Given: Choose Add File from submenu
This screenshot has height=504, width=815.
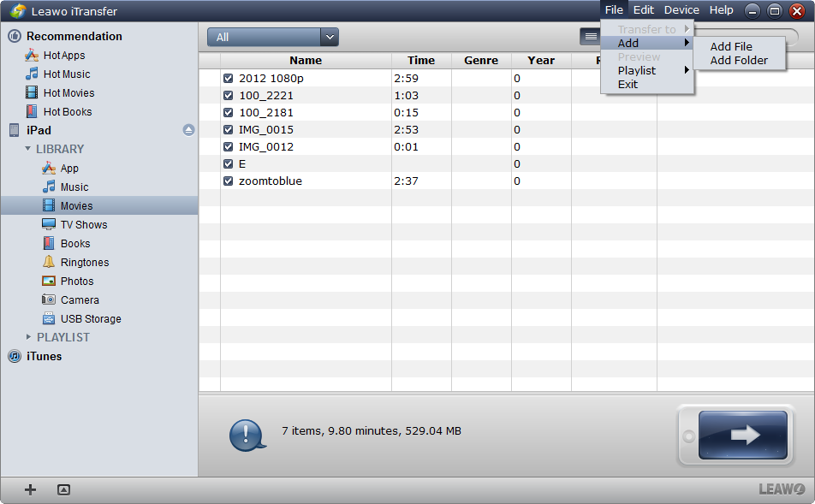Looking at the screenshot, I should pyautogui.click(x=731, y=47).
